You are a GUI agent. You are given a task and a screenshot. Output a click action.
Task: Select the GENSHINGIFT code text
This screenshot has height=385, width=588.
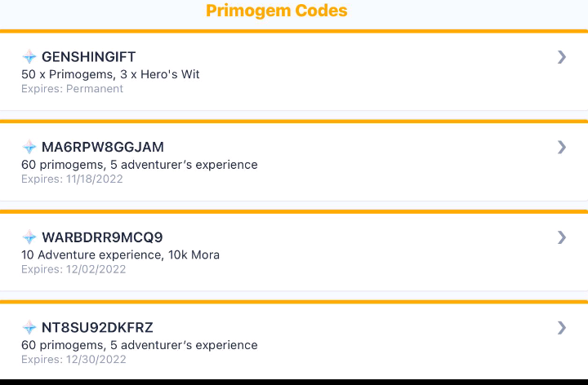[88, 57]
